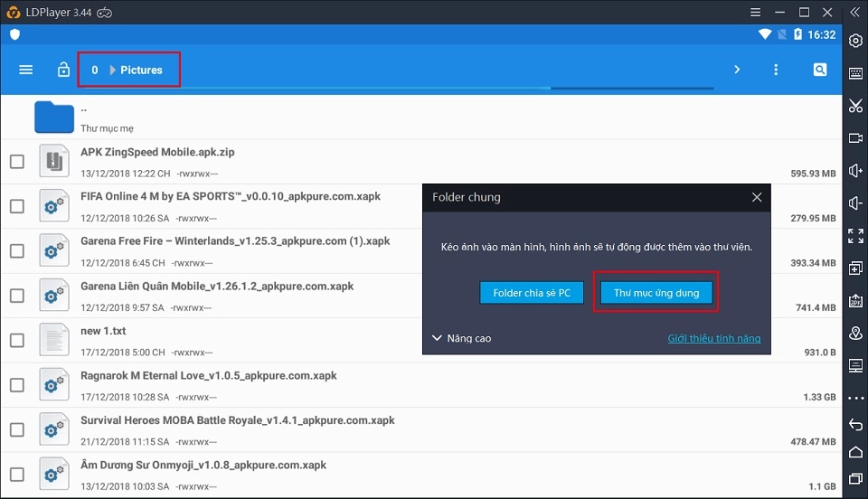Image resolution: width=868 pixels, height=499 pixels.
Task: Open LDPlayer settings gear icon
Action: click(855, 41)
